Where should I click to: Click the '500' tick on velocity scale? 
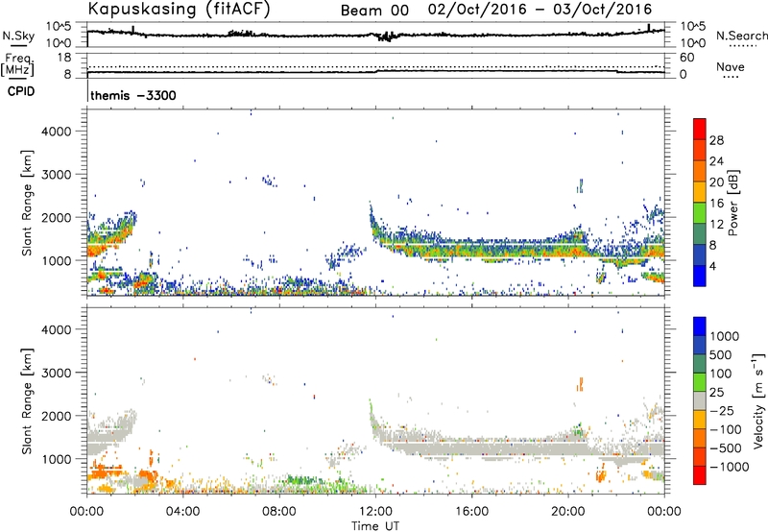(x=720, y=355)
